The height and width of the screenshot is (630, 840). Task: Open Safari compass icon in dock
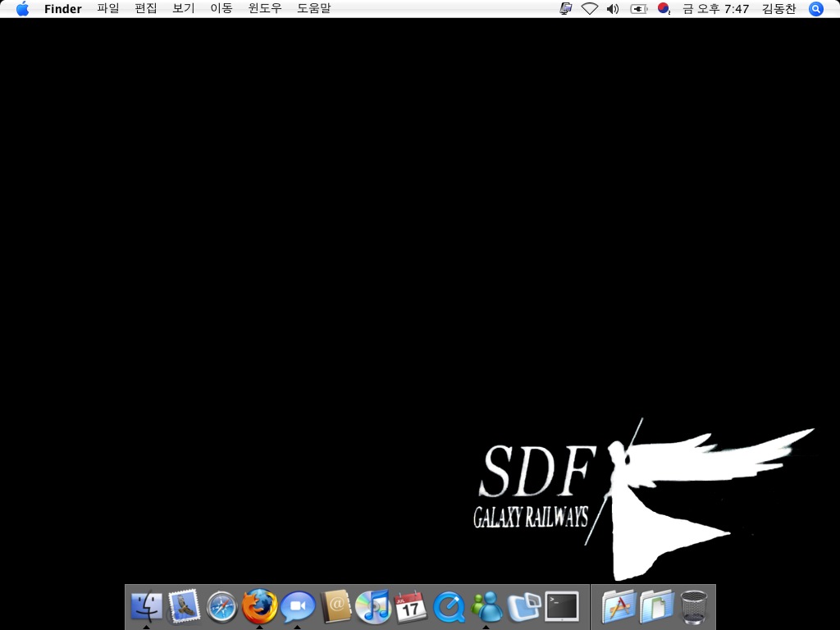coord(221,608)
